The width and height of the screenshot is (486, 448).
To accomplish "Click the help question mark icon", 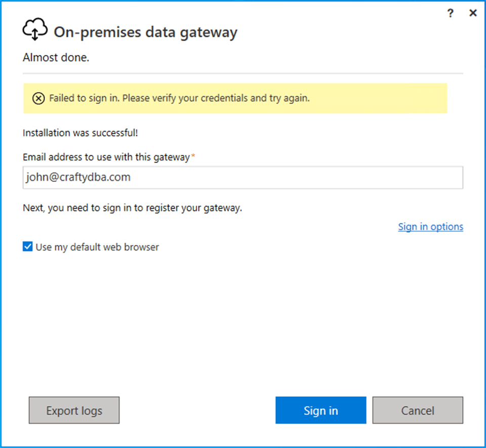I will (451, 14).
